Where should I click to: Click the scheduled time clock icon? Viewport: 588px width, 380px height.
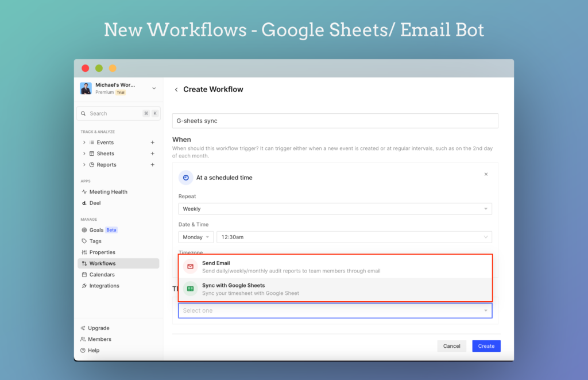point(185,178)
